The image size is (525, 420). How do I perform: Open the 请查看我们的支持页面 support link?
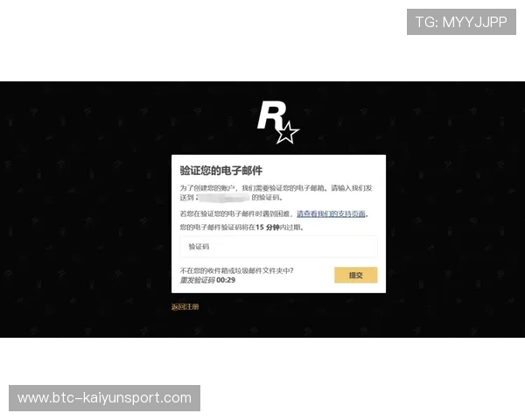point(331,213)
